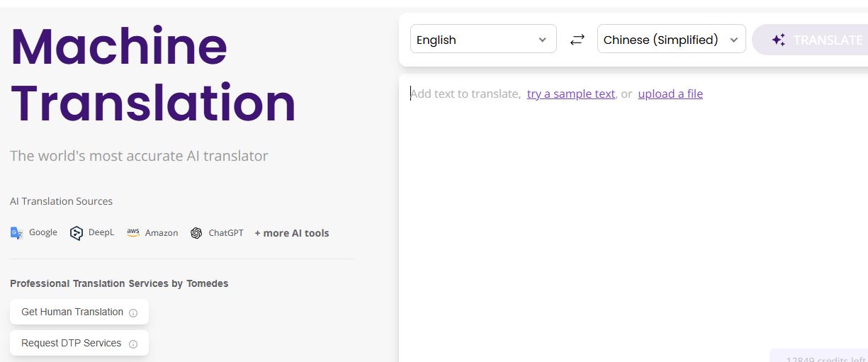Open the English source language dropdown
The image size is (868, 362).
coord(483,40)
